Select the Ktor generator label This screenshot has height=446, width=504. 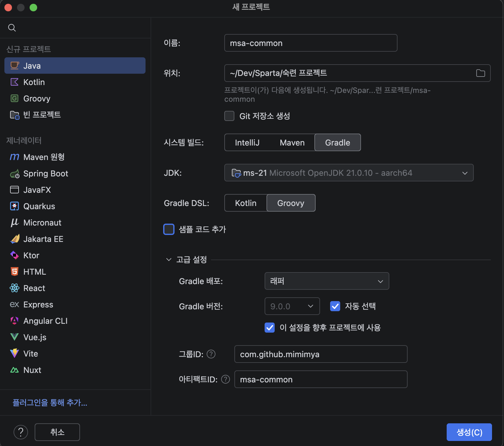tap(31, 255)
